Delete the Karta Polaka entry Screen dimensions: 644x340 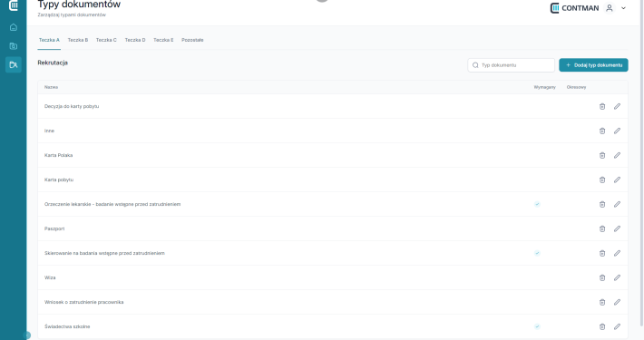click(x=602, y=155)
